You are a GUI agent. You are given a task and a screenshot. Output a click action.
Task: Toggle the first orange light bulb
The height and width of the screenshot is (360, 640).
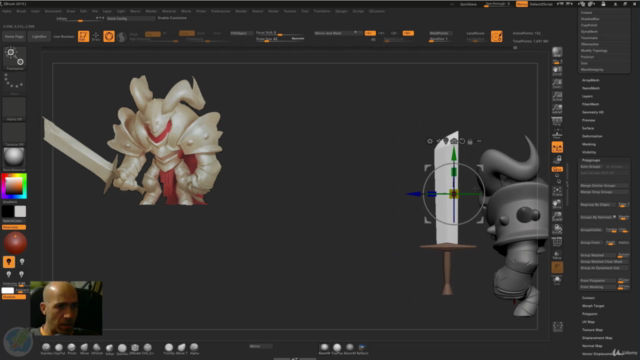9,262
